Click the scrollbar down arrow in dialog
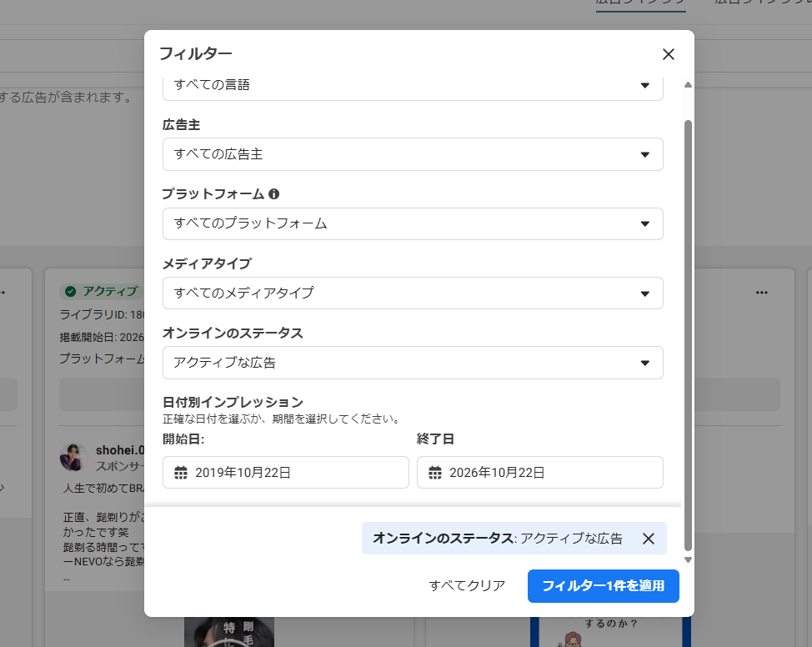 point(688,559)
